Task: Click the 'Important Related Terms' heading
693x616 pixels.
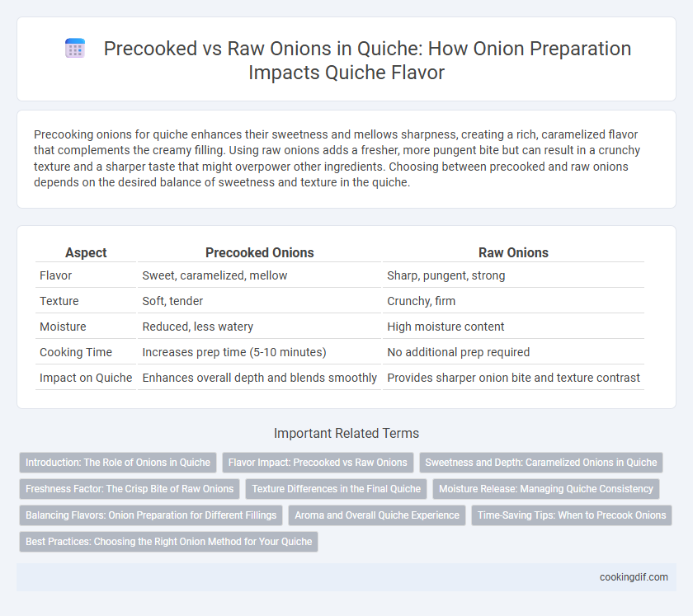Action: (346, 433)
